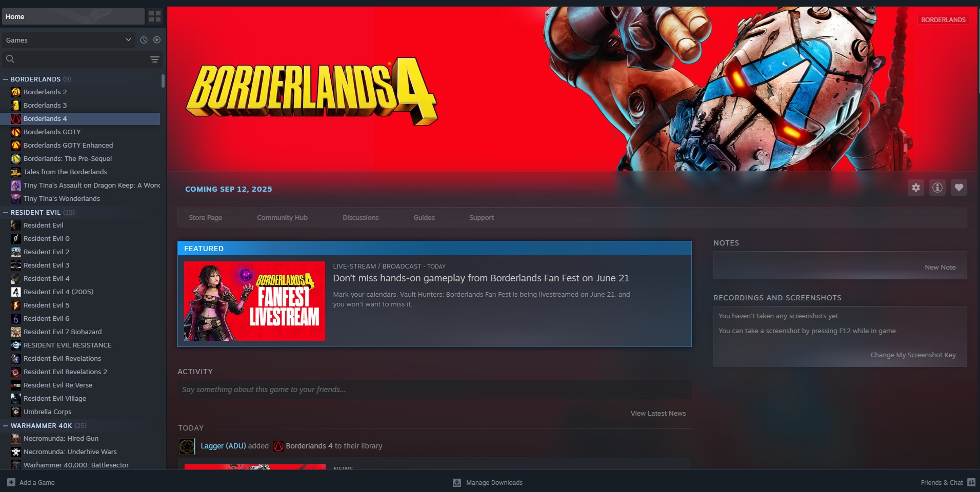
Task: Open the Fan Fest June 21 headline
Action: point(481,278)
